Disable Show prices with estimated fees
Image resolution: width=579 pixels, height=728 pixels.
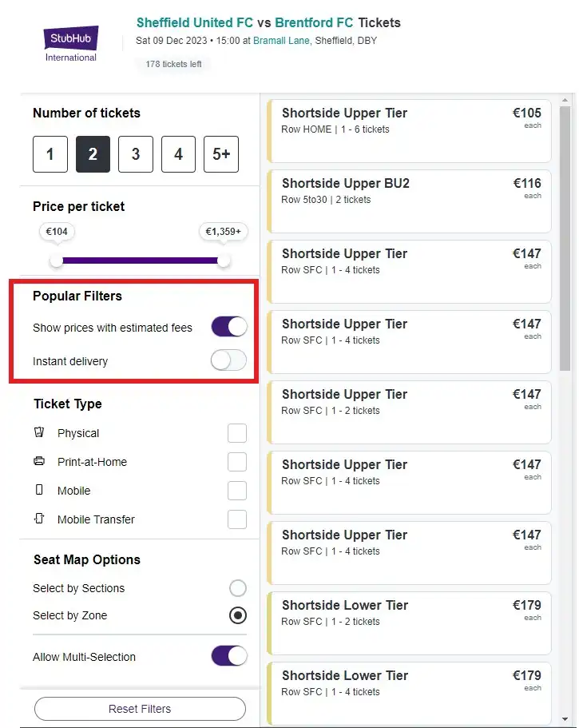pyautogui.click(x=229, y=327)
